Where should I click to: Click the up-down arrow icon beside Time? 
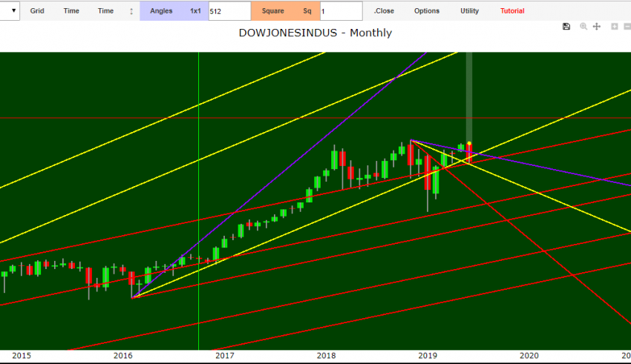pos(131,11)
